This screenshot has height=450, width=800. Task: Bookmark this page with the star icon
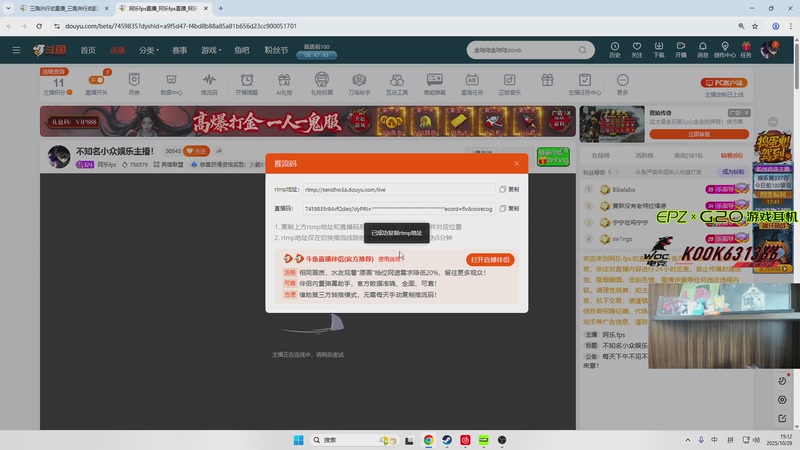click(755, 26)
